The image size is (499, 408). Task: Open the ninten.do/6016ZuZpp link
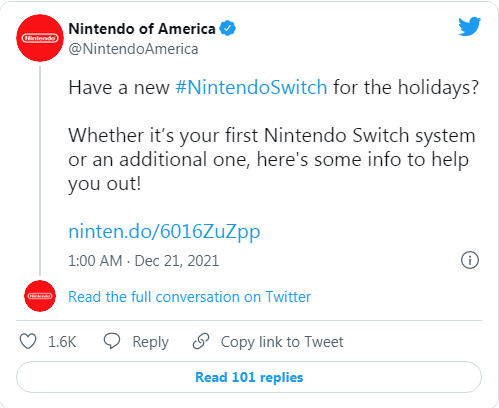tap(164, 232)
